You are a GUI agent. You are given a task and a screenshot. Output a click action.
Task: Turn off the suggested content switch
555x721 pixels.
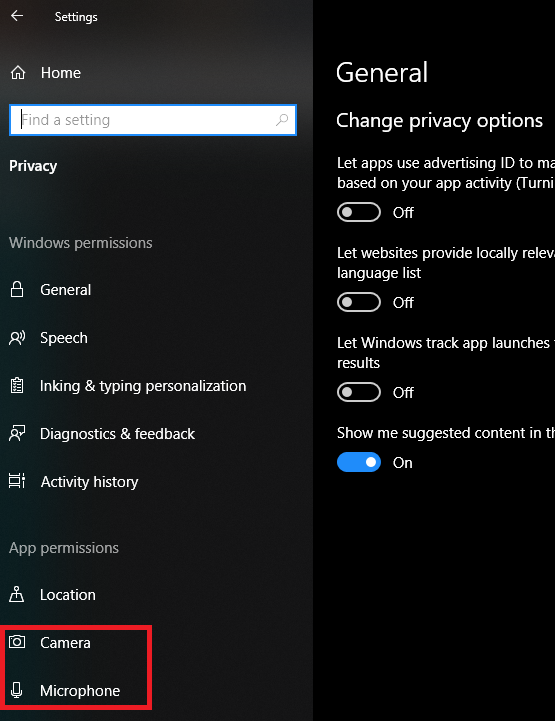pyautogui.click(x=359, y=462)
